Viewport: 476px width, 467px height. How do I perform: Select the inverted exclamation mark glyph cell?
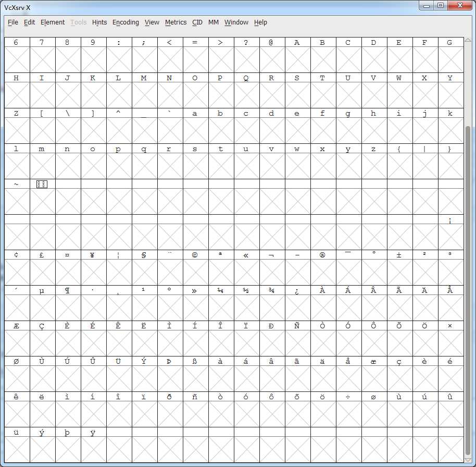[451, 232]
